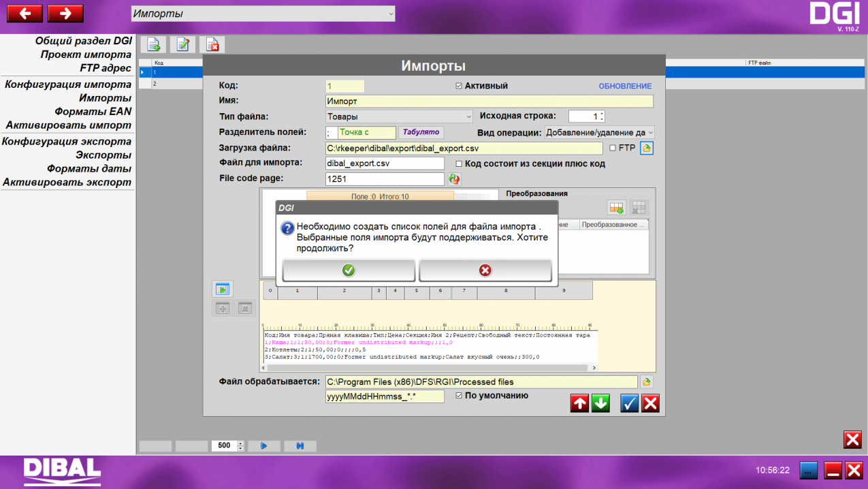Confirm the DGI dialog with the green checkmark
Viewport: 868px width, 489px height.
[x=349, y=270]
